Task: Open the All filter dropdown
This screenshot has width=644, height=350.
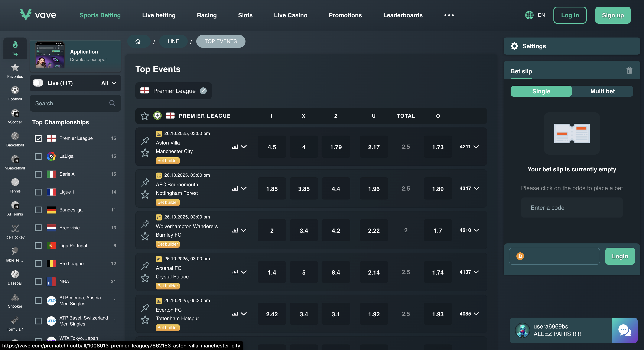Action: (109, 83)
